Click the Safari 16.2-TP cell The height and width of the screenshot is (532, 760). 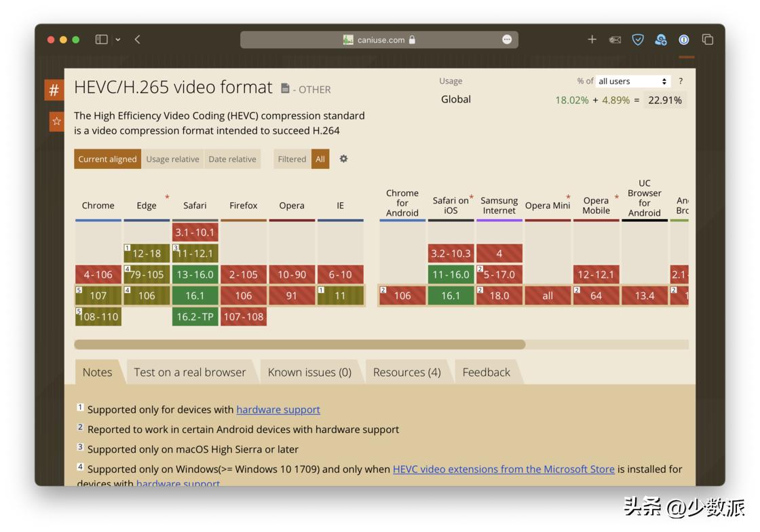[x=195, y=317]
